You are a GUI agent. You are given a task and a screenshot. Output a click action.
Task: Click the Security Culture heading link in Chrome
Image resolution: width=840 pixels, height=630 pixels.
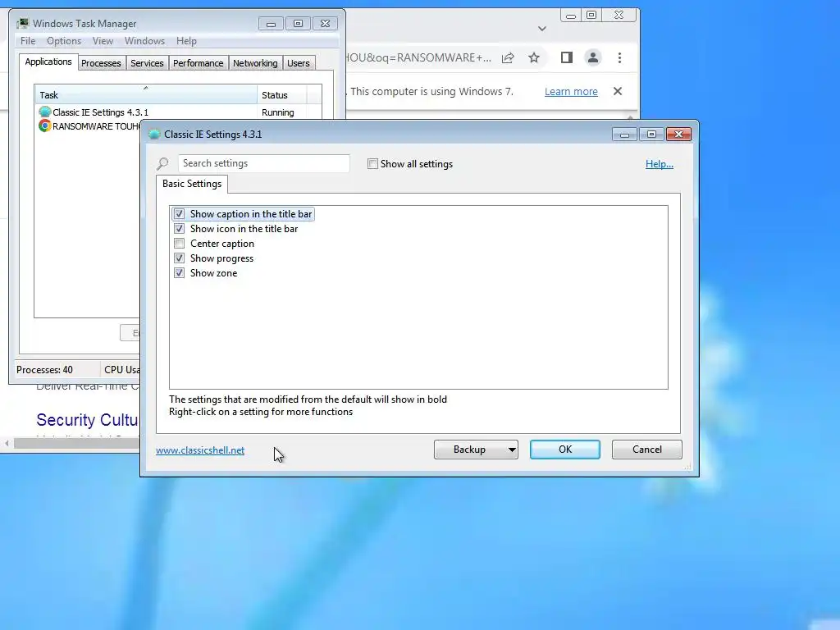[x=87, y=420]
